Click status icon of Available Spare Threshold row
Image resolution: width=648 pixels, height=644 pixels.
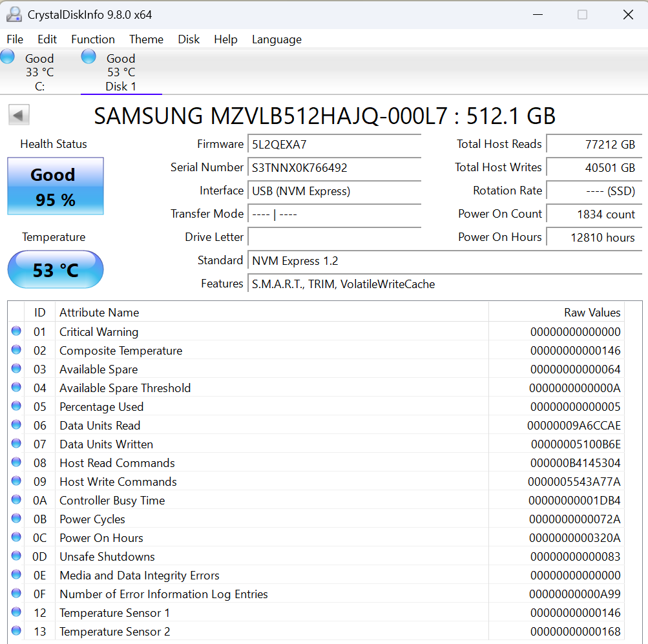click(16, 387)
